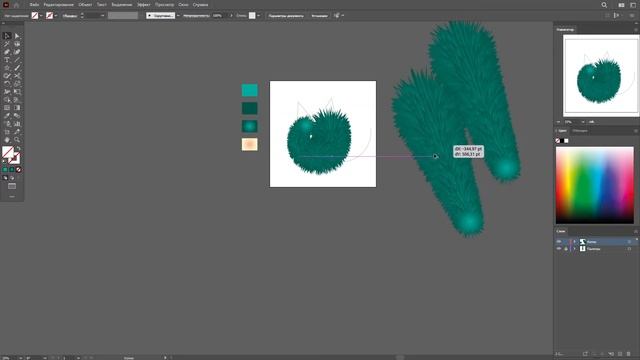Select the Gradient tool
Screen dimensions: 640x360
click(x=17, y=108)
